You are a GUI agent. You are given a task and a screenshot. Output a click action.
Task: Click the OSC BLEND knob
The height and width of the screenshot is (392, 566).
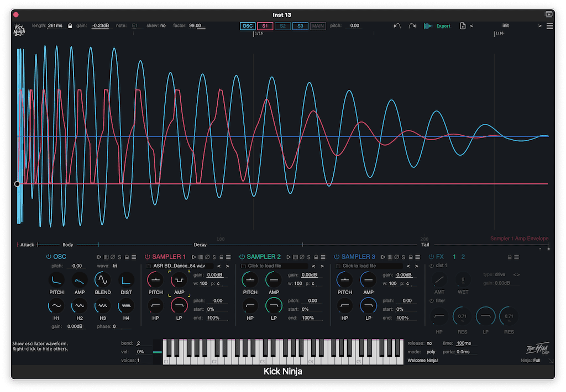tap(103, 280)
